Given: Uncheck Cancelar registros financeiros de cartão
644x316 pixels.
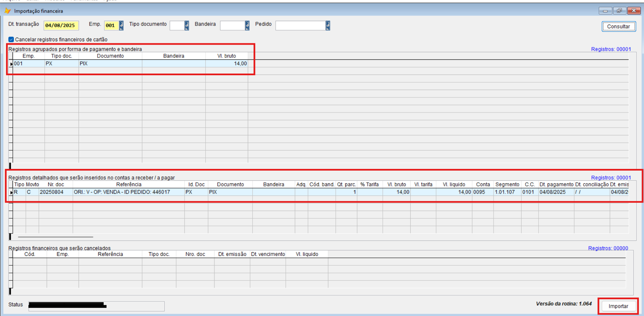Looking at the screenshot, I should (x=11, y=40).
